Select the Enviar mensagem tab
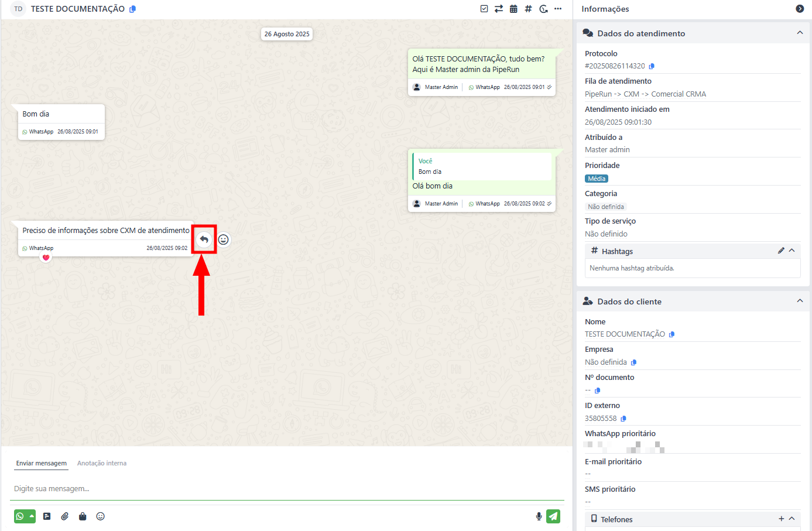The image size is (812, 531). 42,463
